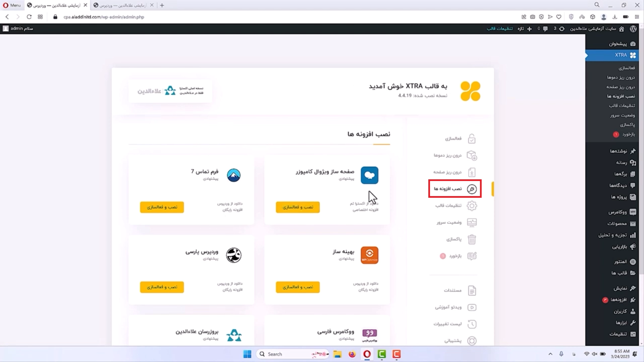Open support lifebuoy icon (پشتیبانی)
Image resolution: width=644 pixels, height=362 pixels.
coord(472,341)
